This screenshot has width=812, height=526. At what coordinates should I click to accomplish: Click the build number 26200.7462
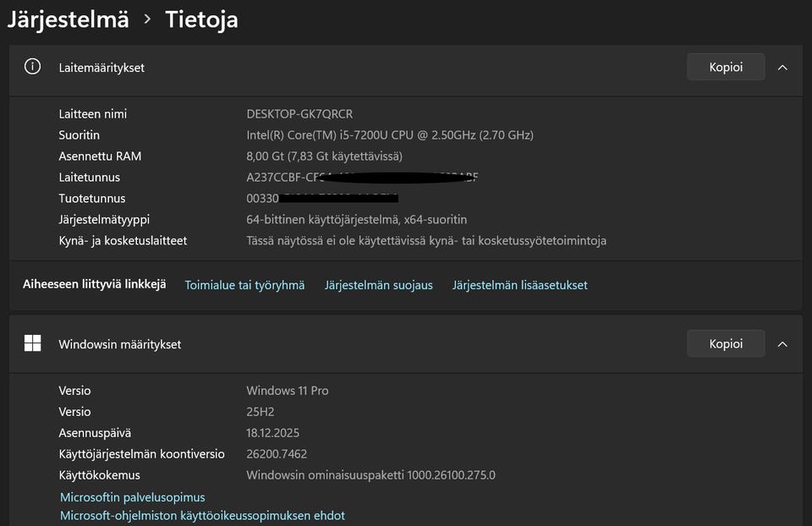[276, 454]
